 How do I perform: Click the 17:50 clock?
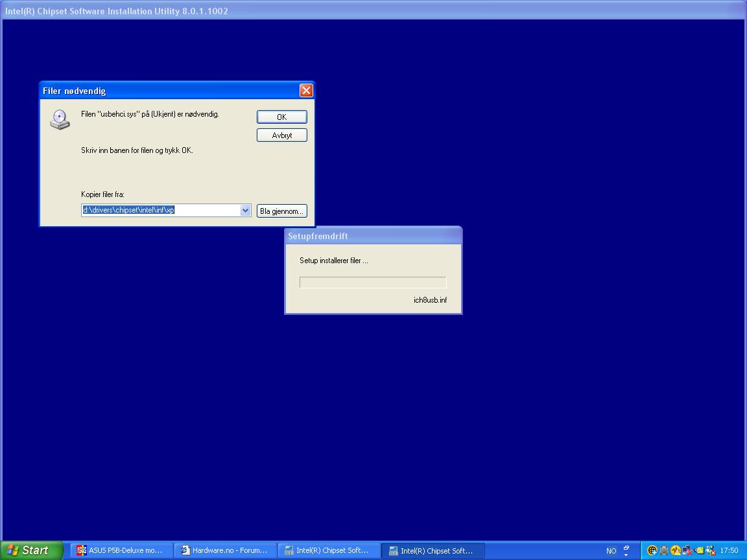pyautogui.click(x=729, y=550)
